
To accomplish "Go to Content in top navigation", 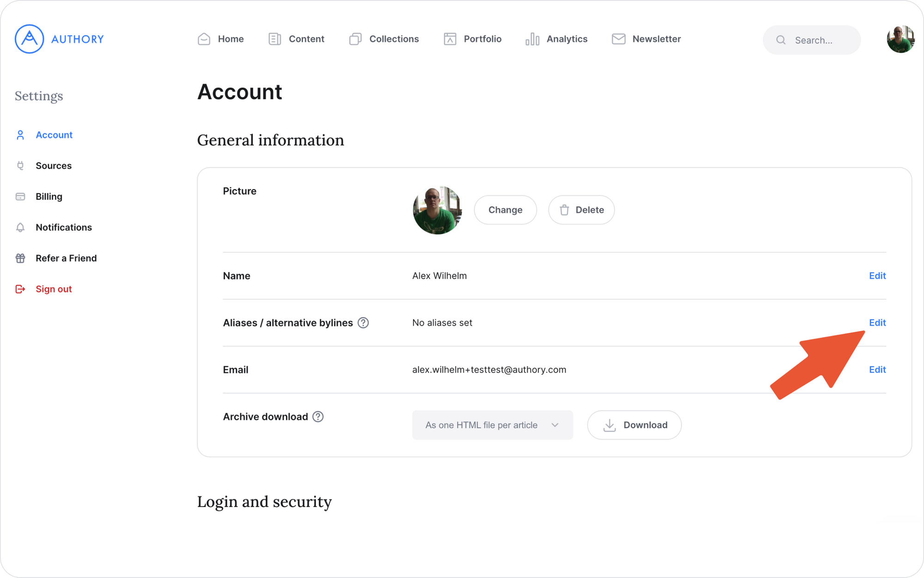I will [296, 39].
